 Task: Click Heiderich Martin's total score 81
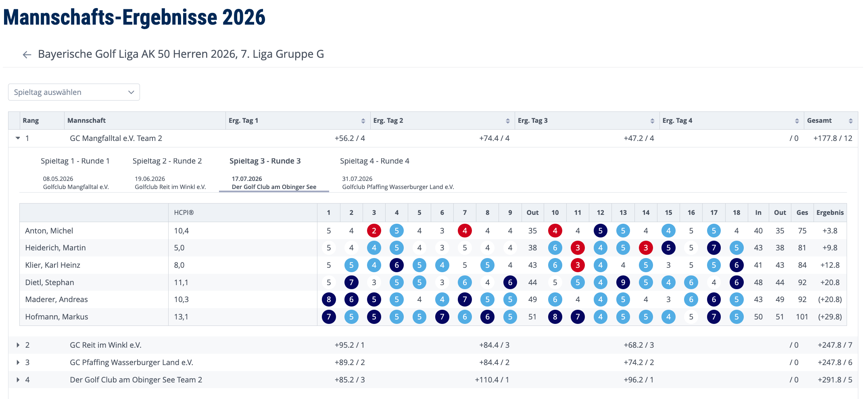tap(802, 248)
